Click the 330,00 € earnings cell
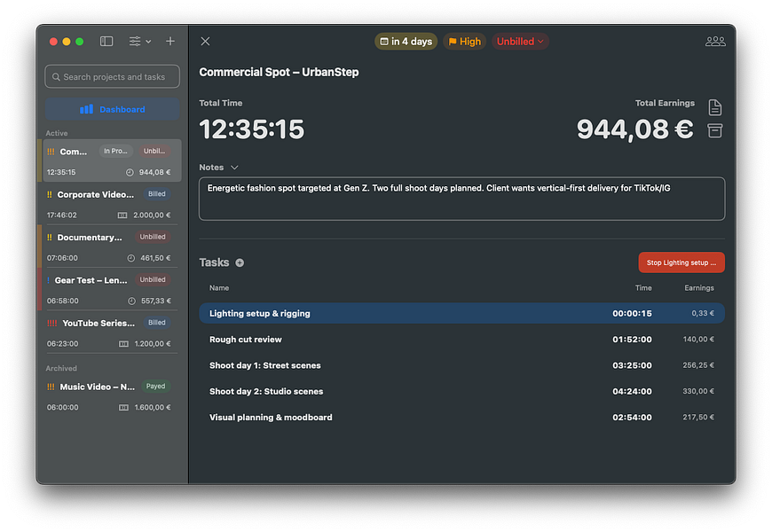The width and height of the screenshot is (772, 532). pyautogui.click(x=698, y=391)
